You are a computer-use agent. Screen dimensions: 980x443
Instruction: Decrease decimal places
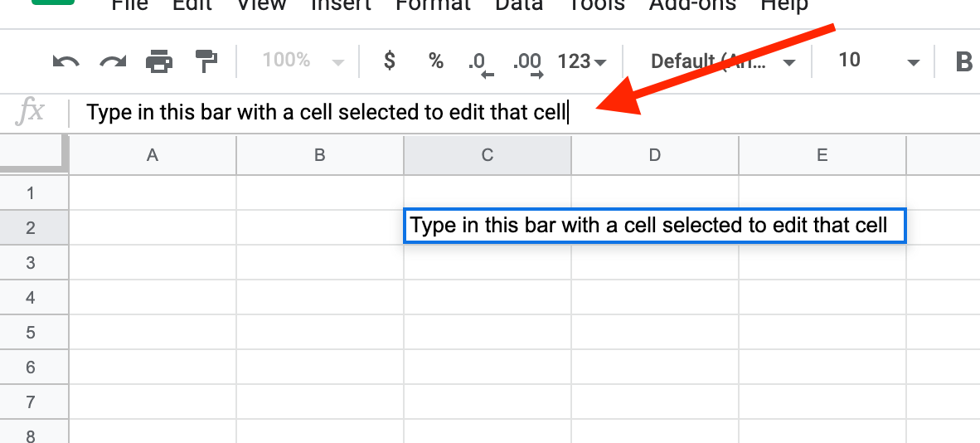point(480,64)
